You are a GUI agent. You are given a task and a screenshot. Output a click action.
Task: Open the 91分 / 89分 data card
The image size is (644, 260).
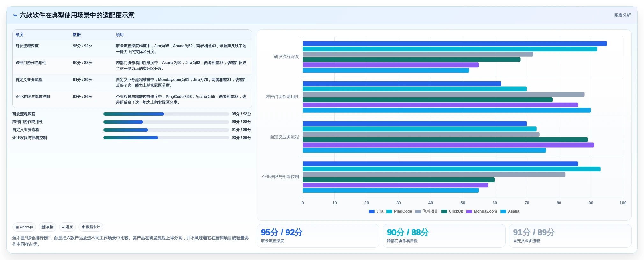click(570, 236)
